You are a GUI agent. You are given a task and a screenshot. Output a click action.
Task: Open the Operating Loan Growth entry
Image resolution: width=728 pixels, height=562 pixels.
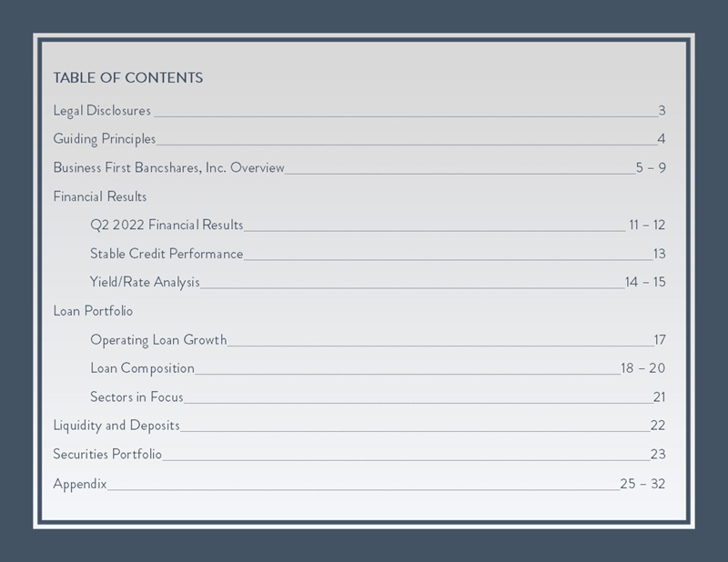[158, 340]
